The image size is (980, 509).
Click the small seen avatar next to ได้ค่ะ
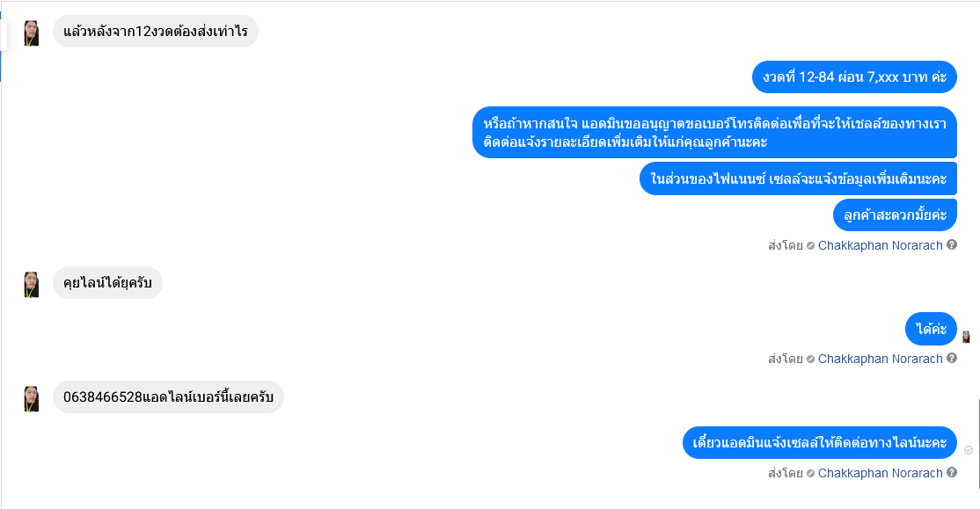[966, 338]
